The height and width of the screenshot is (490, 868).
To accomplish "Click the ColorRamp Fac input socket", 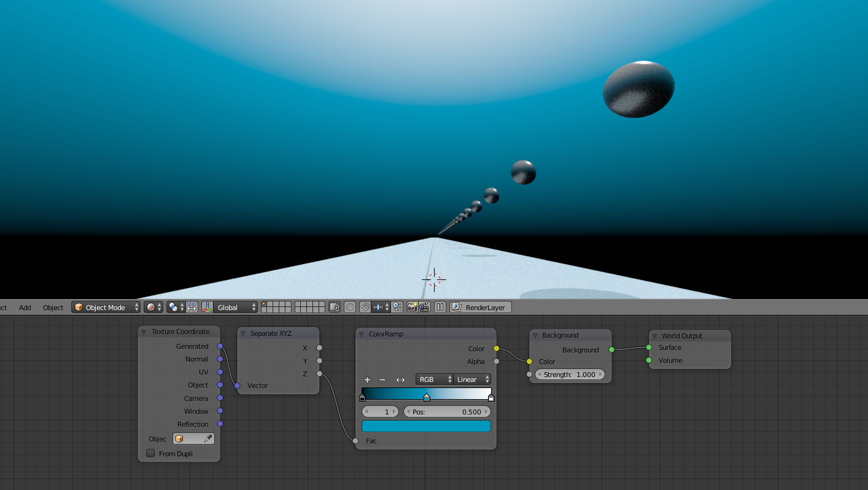I will pyautogui.click(x=355, y=440).
